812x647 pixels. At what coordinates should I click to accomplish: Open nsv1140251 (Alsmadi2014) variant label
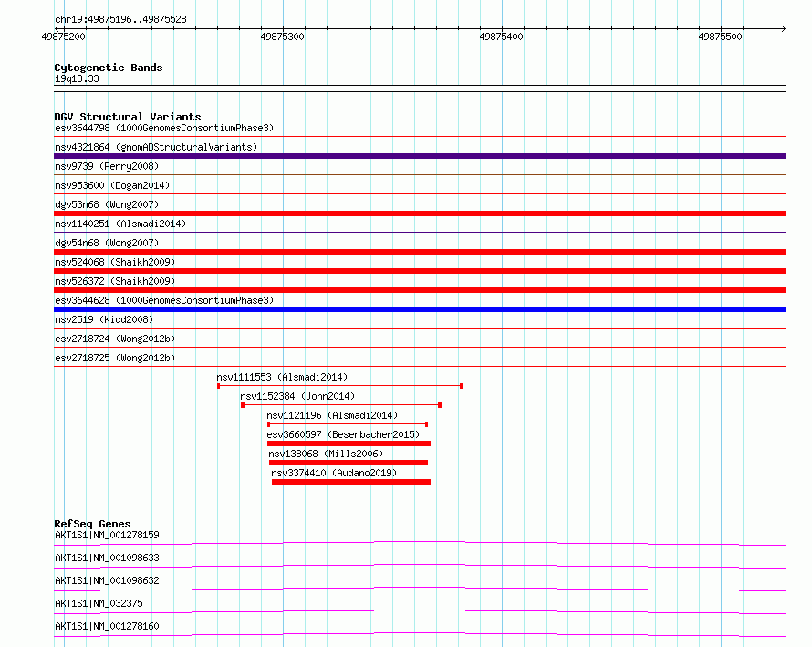120,224
